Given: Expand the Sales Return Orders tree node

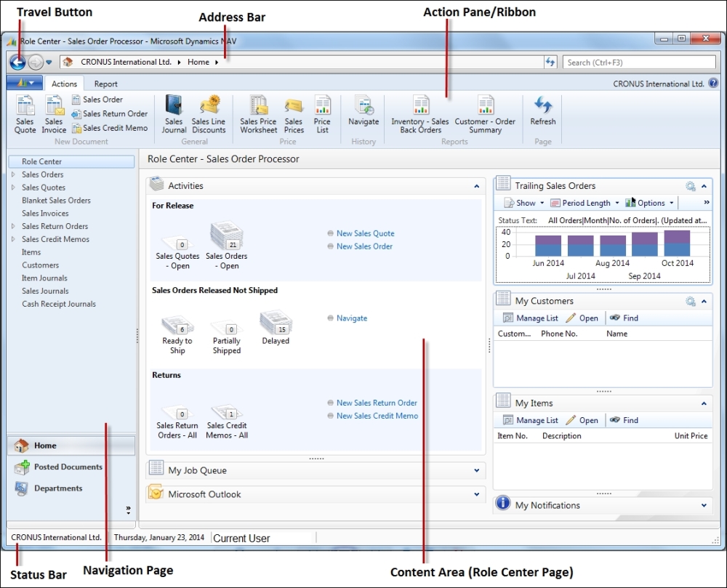Looking at the screenshot, I should (13, 227).
